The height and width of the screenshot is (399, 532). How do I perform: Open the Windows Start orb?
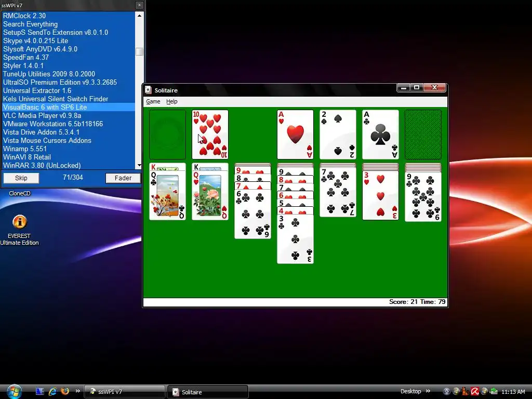[x=14, y=392]
